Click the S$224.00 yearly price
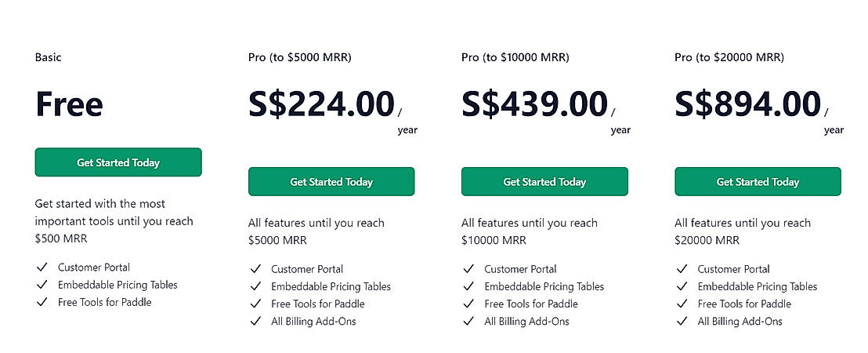Image resolution: width=868 pixels, height=353 pixels. [321, 104]
